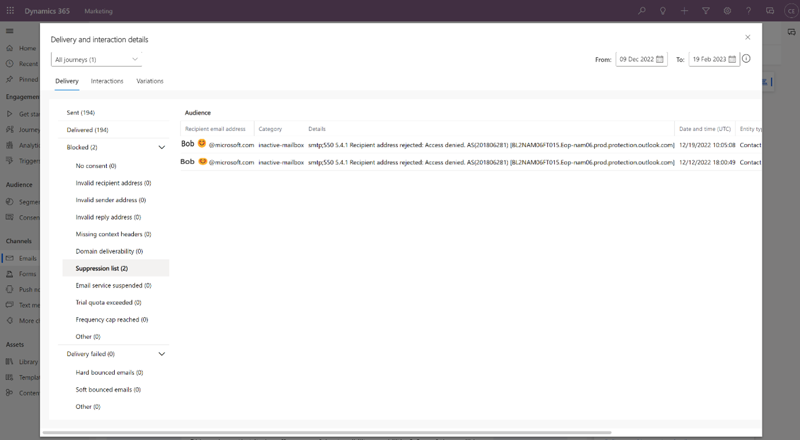Collapse the Delivery failed category chevron
Image resolution: width=800 pixels, height=440 pixels.
pos(162,354)
